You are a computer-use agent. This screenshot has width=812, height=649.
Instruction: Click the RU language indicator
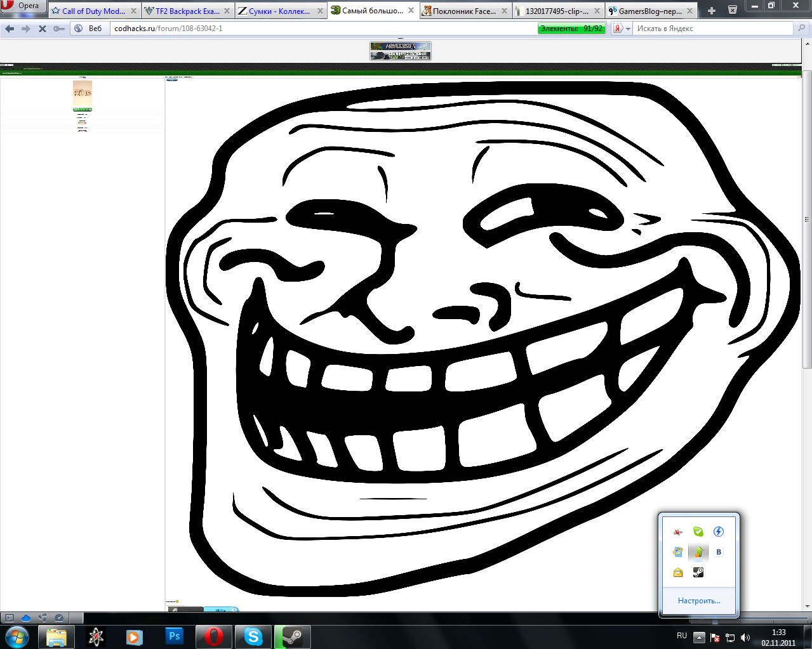[x=682, y=636]
